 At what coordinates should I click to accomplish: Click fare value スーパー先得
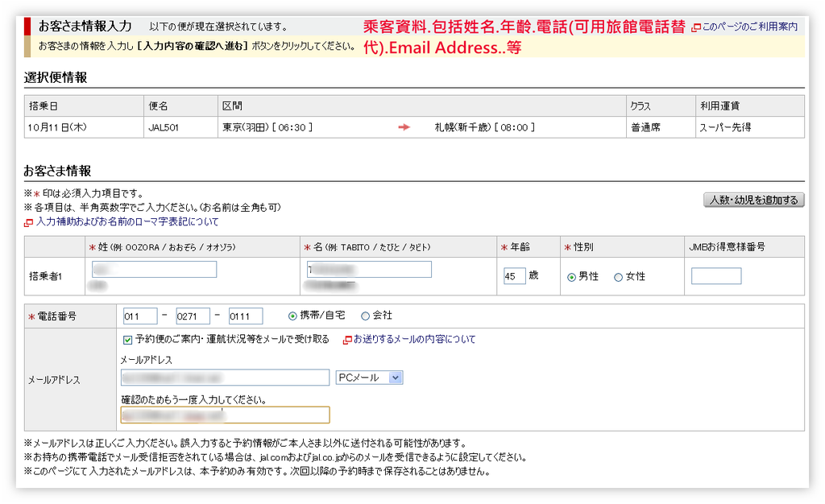tap(725, 128)
